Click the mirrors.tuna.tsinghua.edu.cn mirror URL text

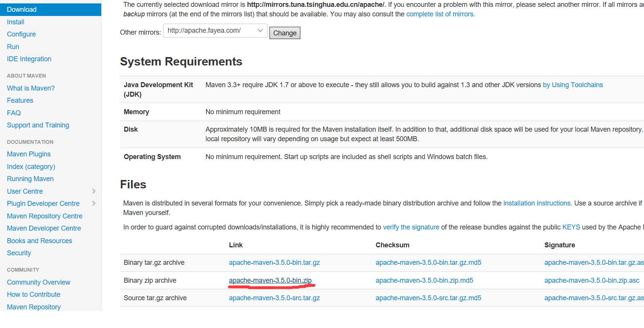[x=316, y=5]
